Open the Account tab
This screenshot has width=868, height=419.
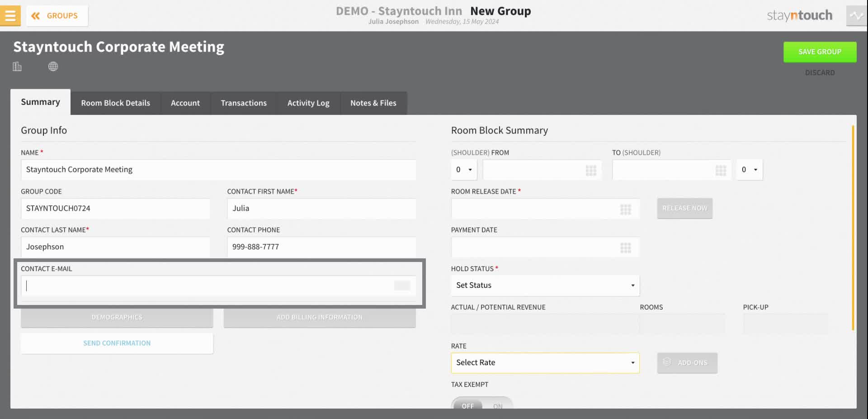point(185,103)
